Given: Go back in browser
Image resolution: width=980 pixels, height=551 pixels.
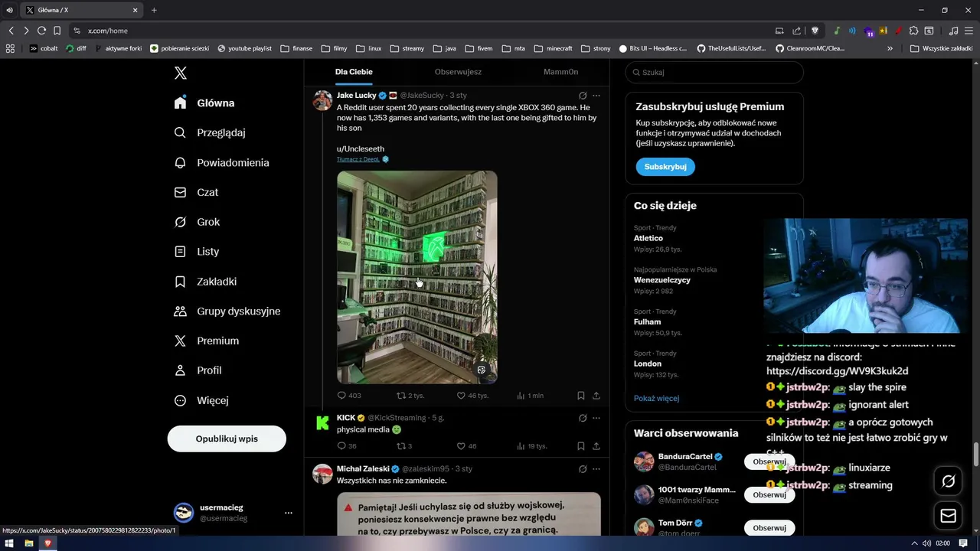Looking at the screenshot, I should tap(11, 31).
